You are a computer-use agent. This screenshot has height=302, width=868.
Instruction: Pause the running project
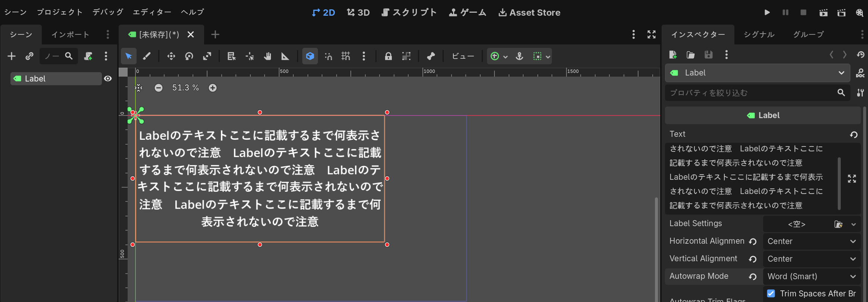(x=786, y=12)
